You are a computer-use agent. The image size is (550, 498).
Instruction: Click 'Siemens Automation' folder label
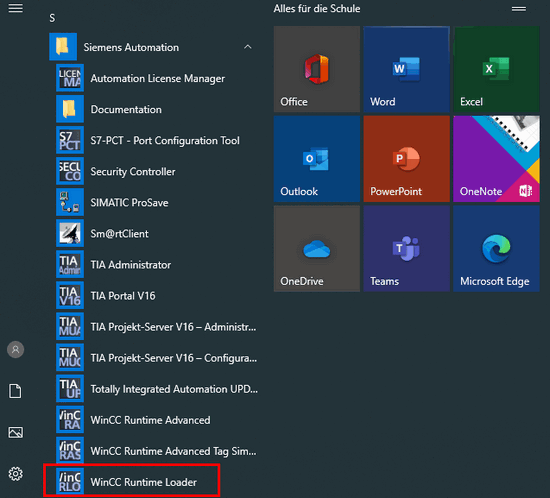click(131, 47)
